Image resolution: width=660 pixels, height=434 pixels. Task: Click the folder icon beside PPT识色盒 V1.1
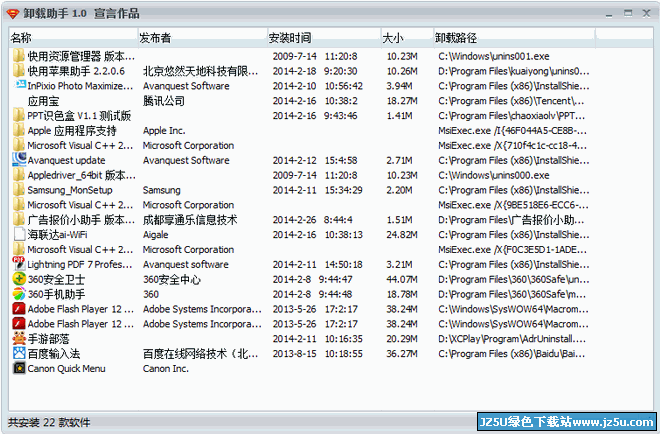click(x=19, y=115)
